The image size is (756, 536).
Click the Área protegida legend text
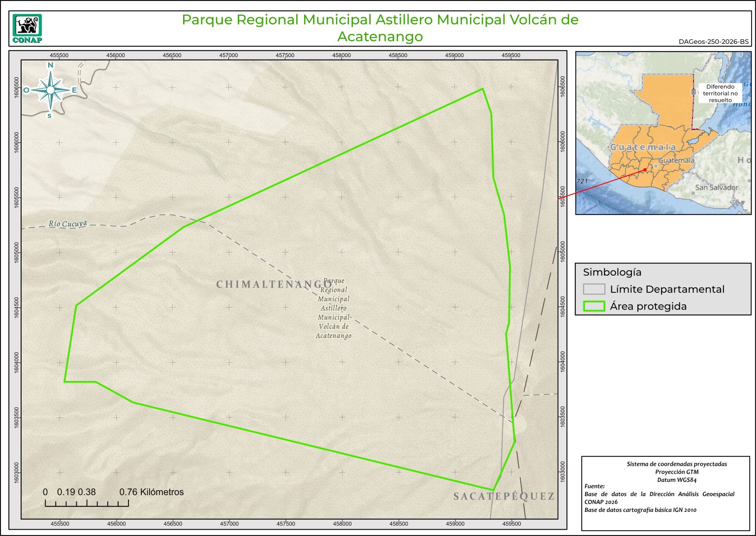coord(648,306)
